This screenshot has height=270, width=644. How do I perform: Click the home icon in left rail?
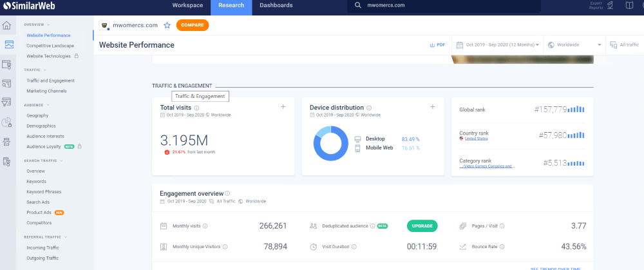[7, 25]
